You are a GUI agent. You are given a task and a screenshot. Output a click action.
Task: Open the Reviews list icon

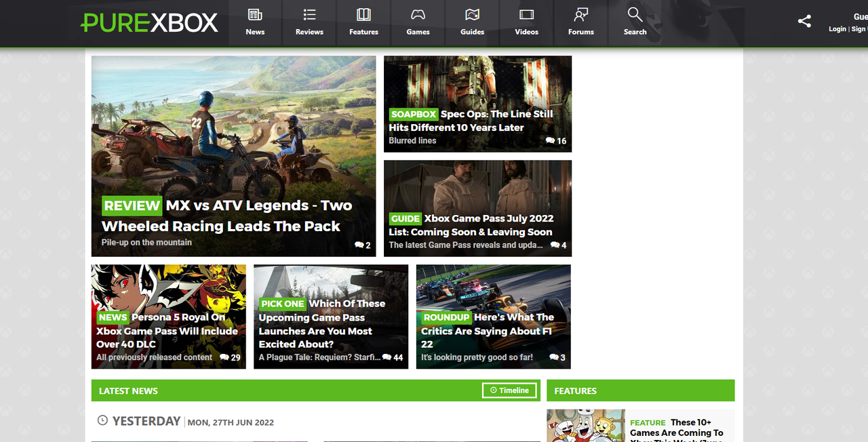coord(309,14)
